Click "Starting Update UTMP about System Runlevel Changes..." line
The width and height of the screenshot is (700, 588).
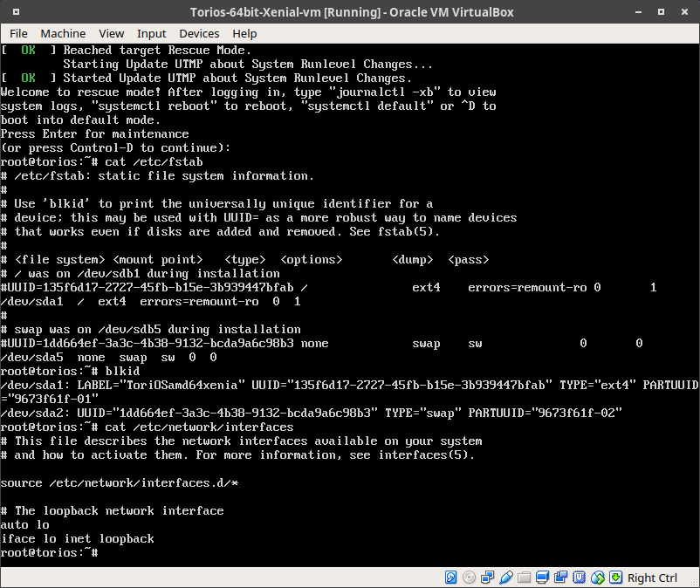pos(248,65)
